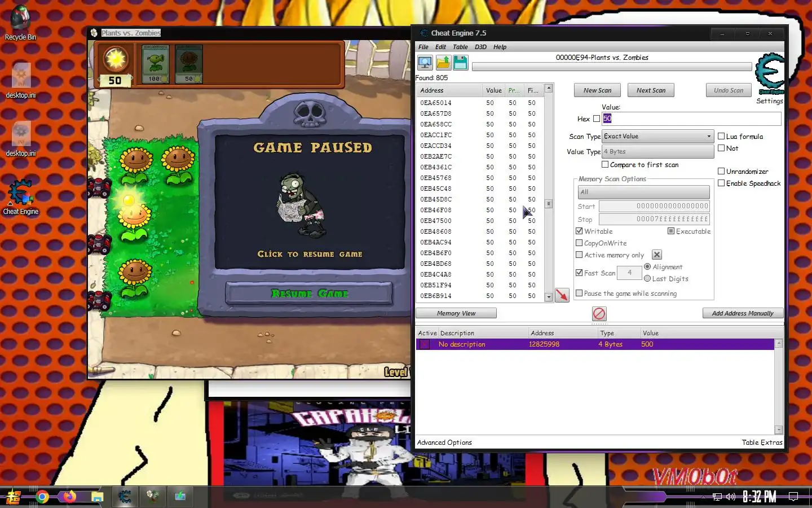Open the Help menu
Screen dimensions: 812x508
tap(500, 47)
